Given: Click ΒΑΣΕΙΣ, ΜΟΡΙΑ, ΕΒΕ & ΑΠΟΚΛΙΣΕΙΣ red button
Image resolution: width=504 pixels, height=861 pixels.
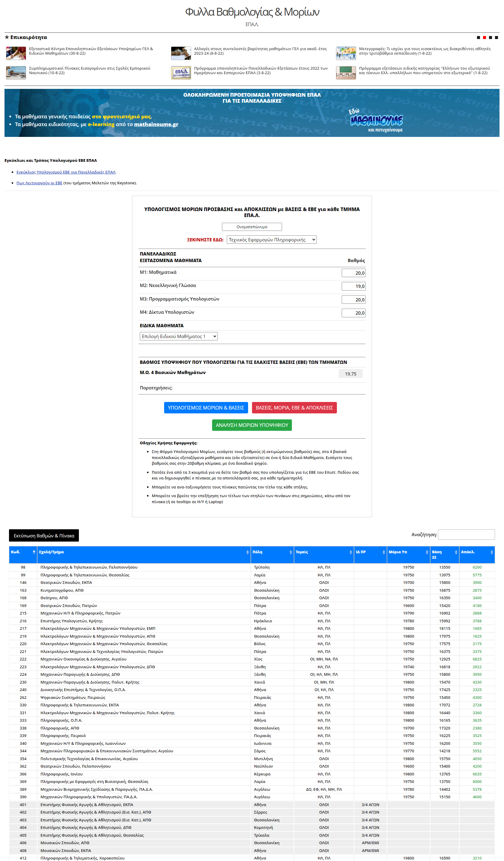Looking at the screenshot, I should point(294,408).
